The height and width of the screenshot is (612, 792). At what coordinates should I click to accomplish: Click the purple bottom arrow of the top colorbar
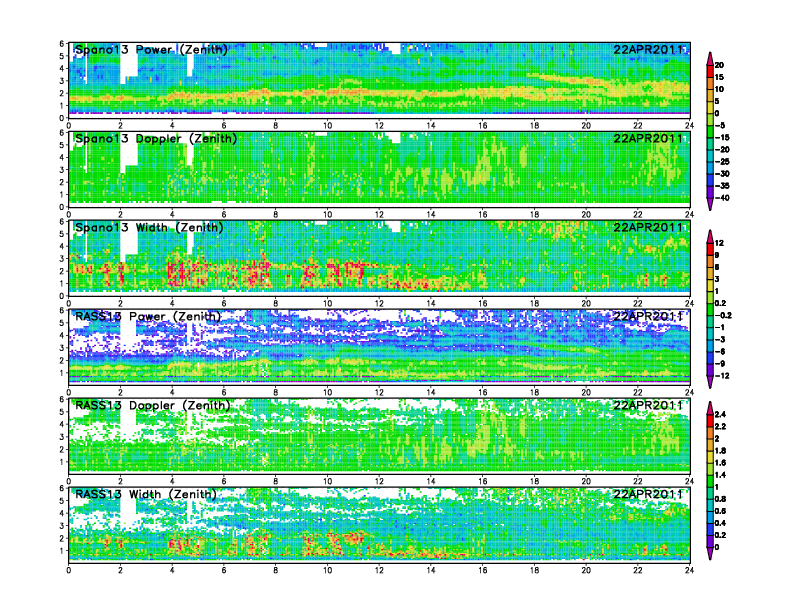click(710, 204)
